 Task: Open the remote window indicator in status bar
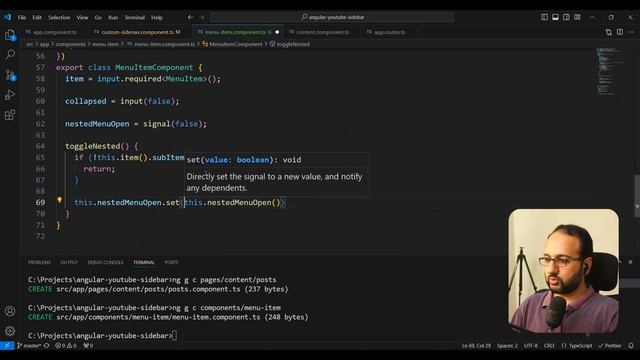coord(7,346)
